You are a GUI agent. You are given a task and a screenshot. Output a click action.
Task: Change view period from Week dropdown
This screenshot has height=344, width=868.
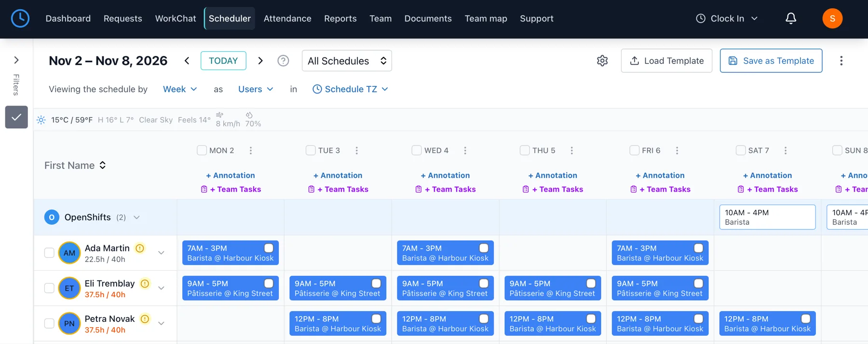tap(180, 89)
